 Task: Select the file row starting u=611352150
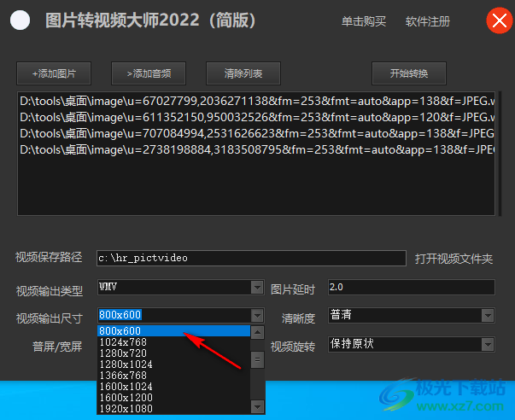point(256,117)
